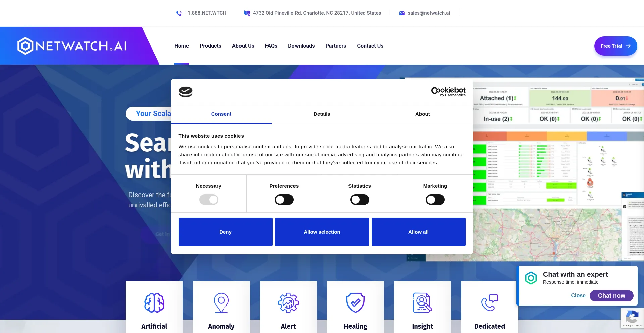Click the Healing card title
The image size is (644, 333).
pos(356,326)
